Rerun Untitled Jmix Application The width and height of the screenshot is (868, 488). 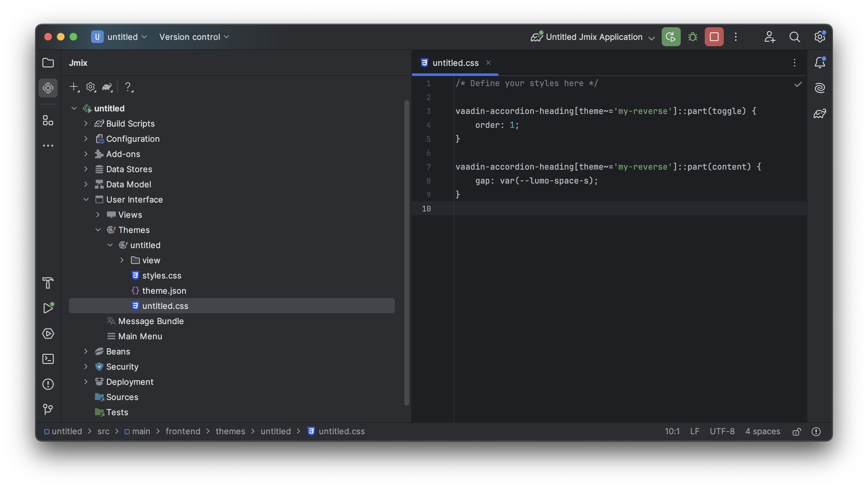click(671, 37)
